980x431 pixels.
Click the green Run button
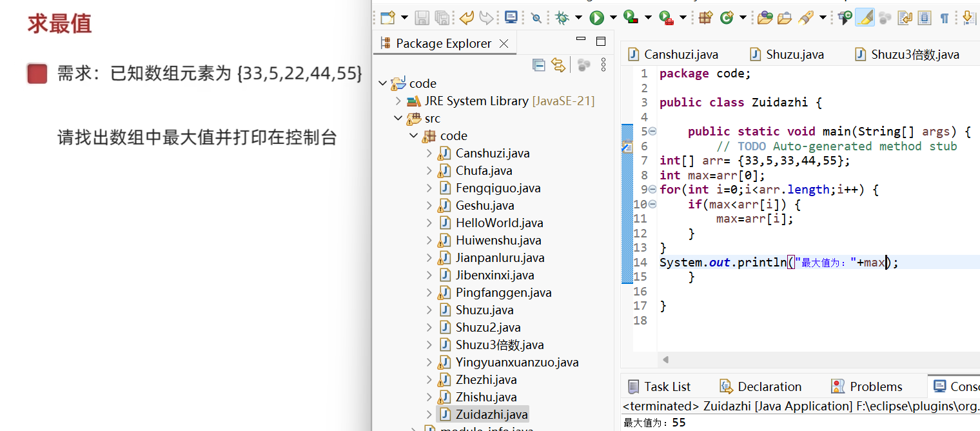click(x=597, y=18)
